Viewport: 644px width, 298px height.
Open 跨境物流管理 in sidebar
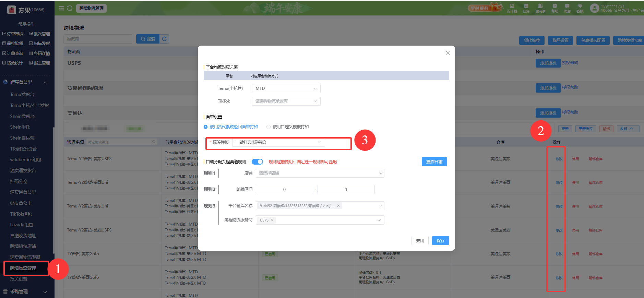[23, 268]
